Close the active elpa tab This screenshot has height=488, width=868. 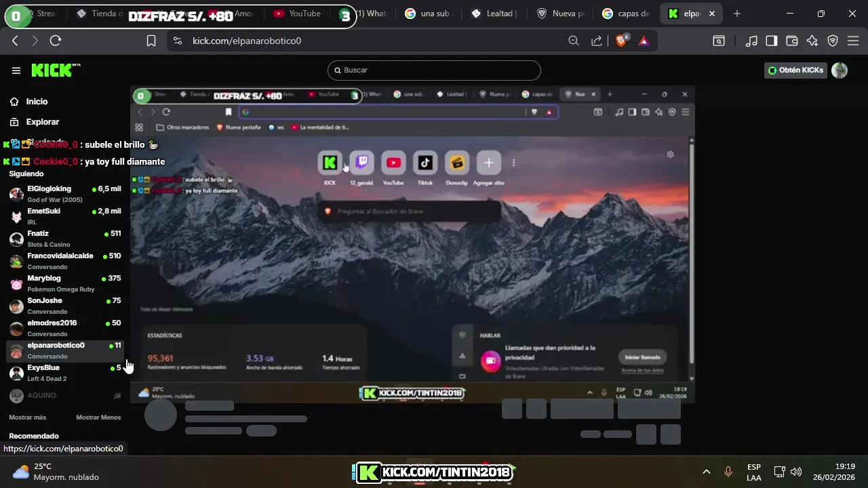click(x=713, y=14)
